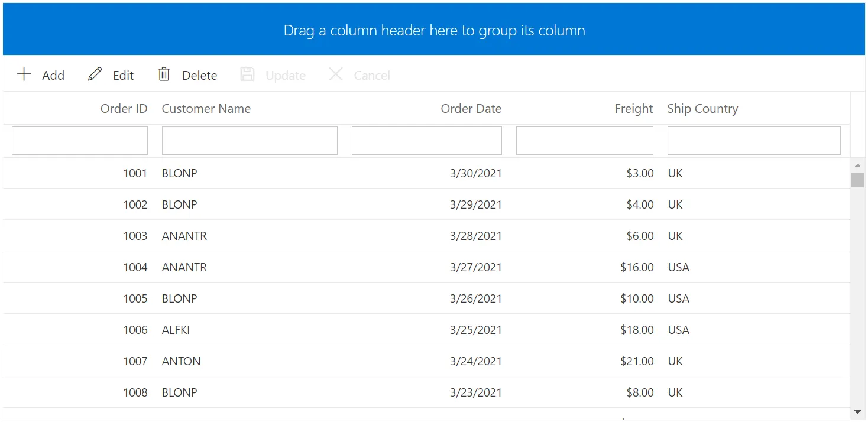Click the Add icon to create a record
The width and height of the screenshot is (868, 422).
24,74
